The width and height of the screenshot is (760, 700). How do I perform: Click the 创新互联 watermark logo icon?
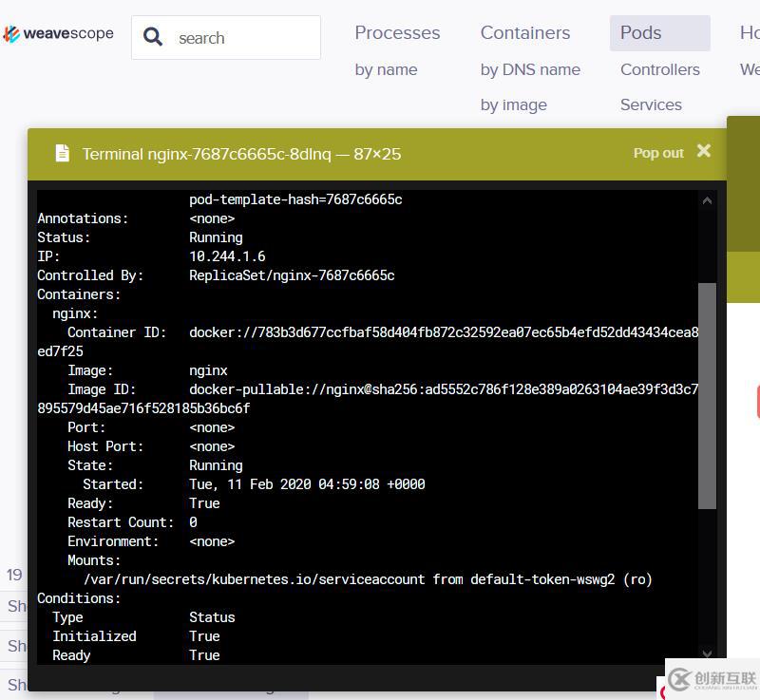[x=680, y=677]
